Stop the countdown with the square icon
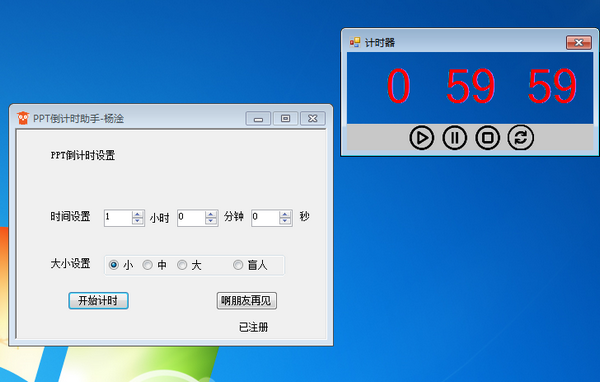The image size is (600, 382). pos(487,137)
